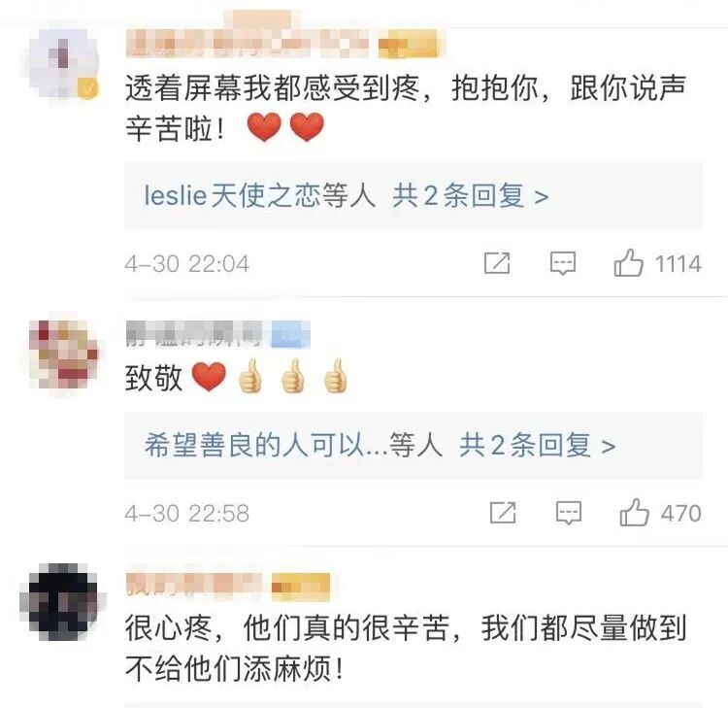728x708 pixels.
Task: Expand replies from 希望善良的人可以...等人
Action: [x=413, y=445]
